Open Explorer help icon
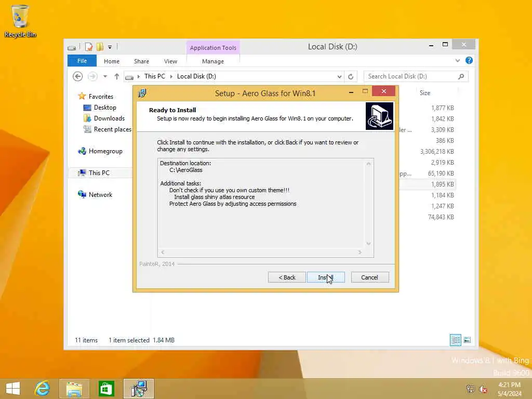The height and width of the screenshot is (399, 532). point(469,60)
